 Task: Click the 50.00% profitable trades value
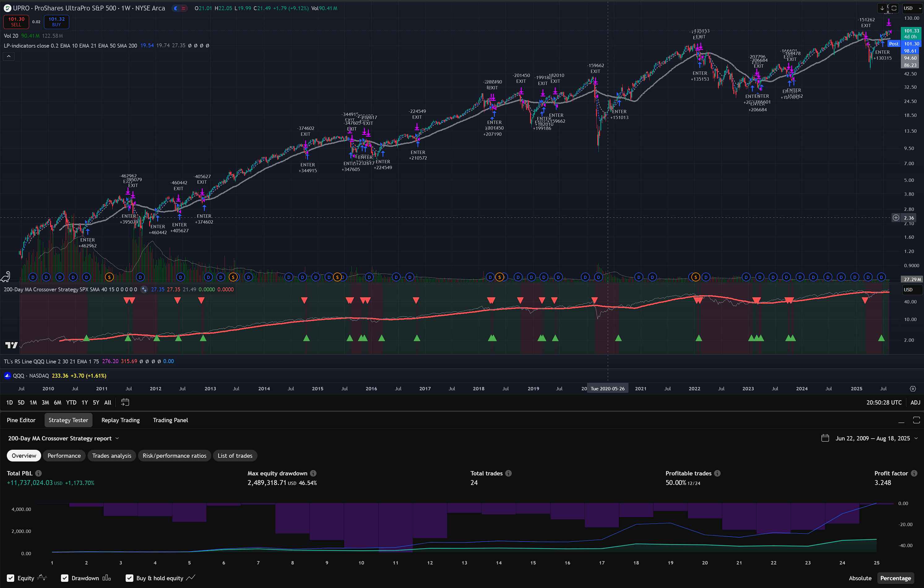(676, 483)
